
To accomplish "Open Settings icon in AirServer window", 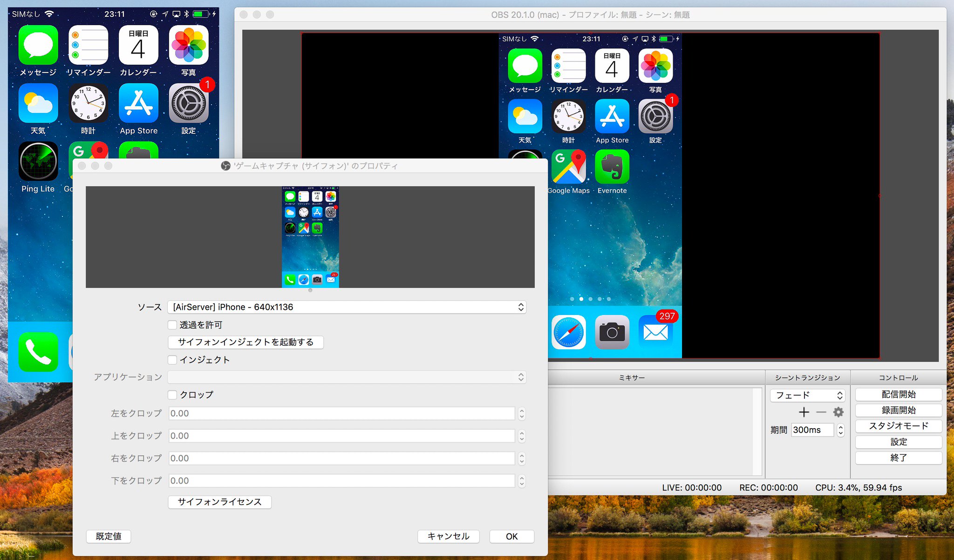I will click(189, 103).
